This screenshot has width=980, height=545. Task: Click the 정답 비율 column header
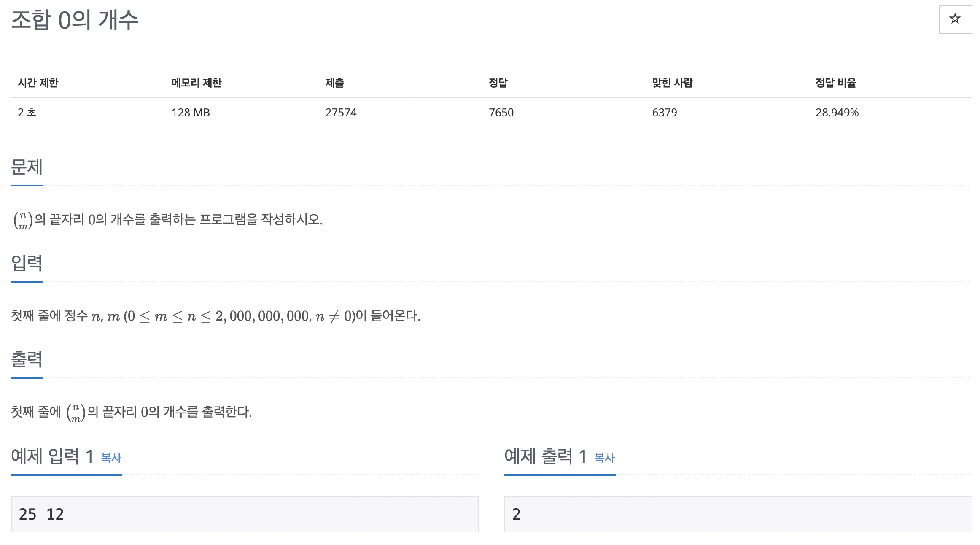pyautogui.click(x=835, y=83)
